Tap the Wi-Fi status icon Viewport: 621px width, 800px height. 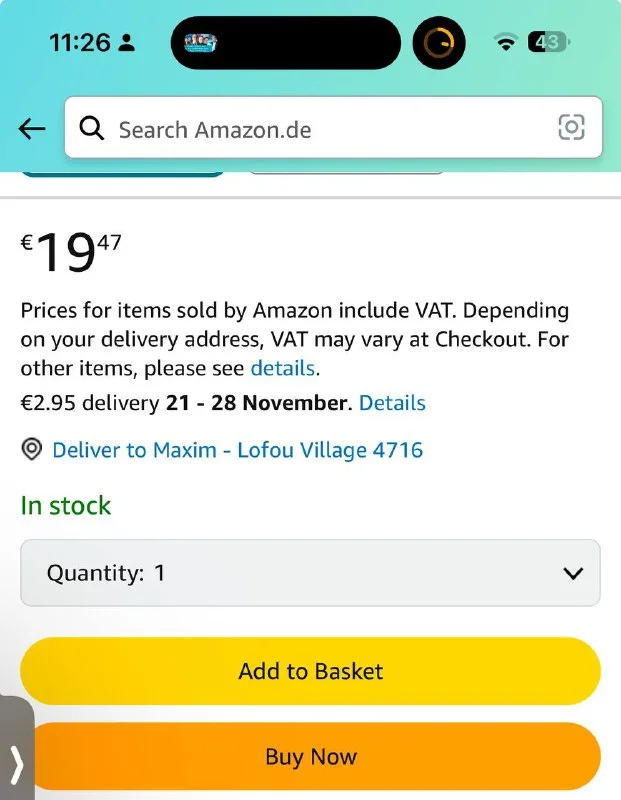pos(506,43)
